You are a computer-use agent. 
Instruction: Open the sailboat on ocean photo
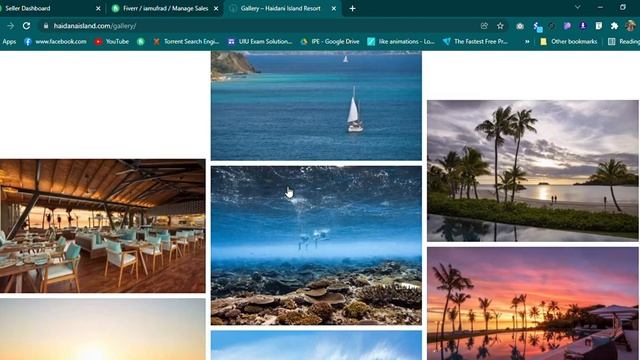tap(316, 106)
